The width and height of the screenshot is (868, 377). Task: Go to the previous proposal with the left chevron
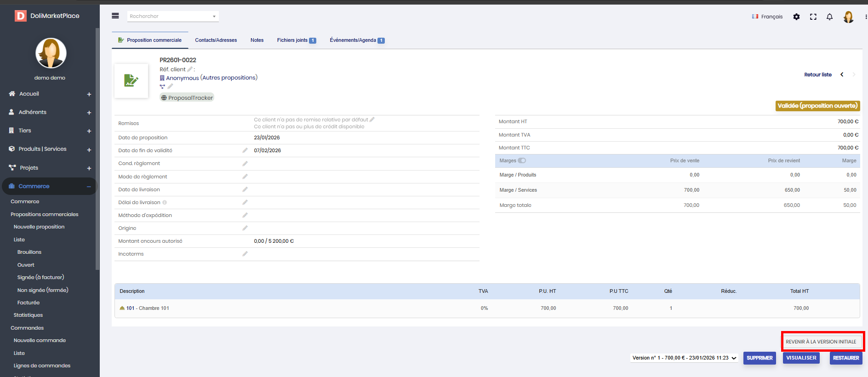tap(842, 74)
